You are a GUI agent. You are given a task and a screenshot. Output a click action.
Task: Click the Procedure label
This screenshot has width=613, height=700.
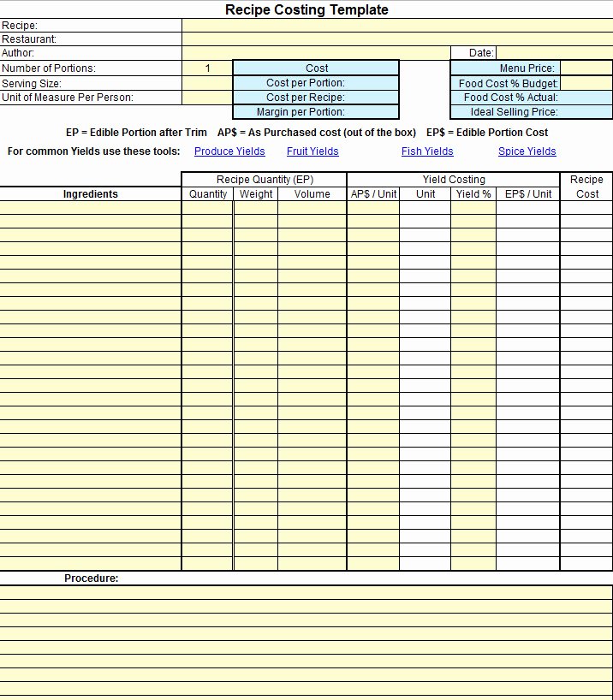pyautogui.click(x=91, y=578)
